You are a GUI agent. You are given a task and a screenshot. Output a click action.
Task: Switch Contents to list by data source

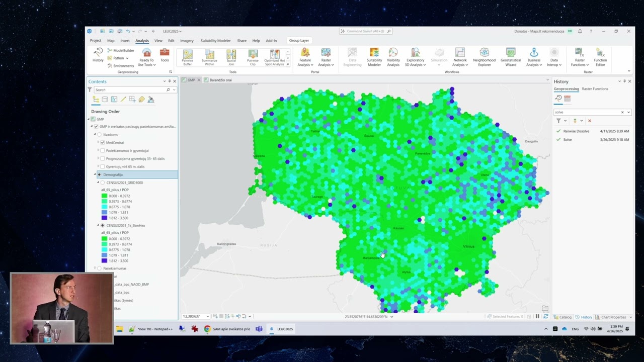[105, 100]
